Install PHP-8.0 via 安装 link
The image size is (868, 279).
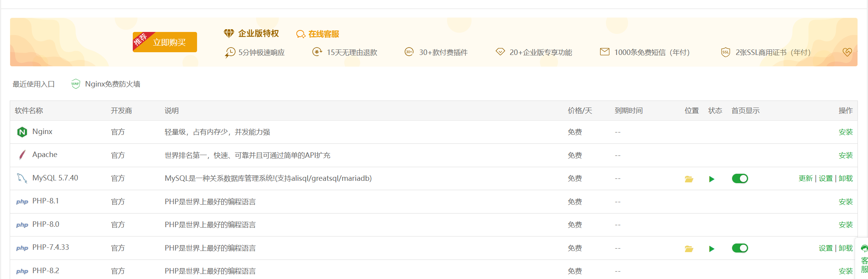click(845, 225)
